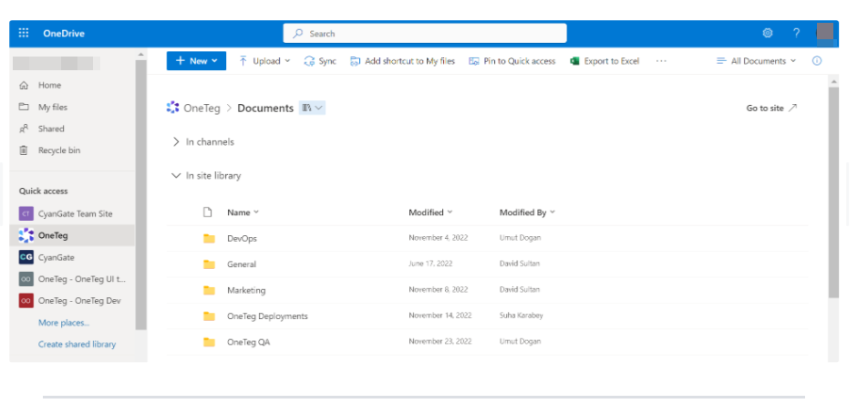Image resolution: width=868 pixels, height=414 pixels.
Task: Select My files in navigation
Action: 52,108
